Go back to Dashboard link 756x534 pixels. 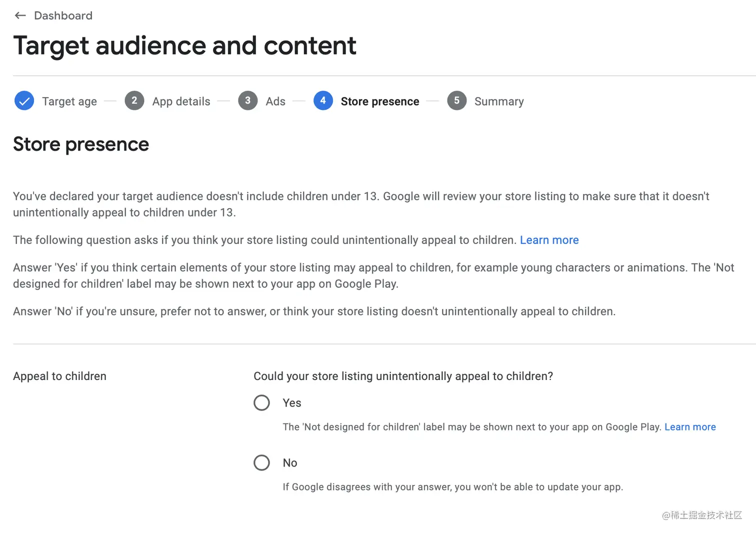(x=63, y=15)
